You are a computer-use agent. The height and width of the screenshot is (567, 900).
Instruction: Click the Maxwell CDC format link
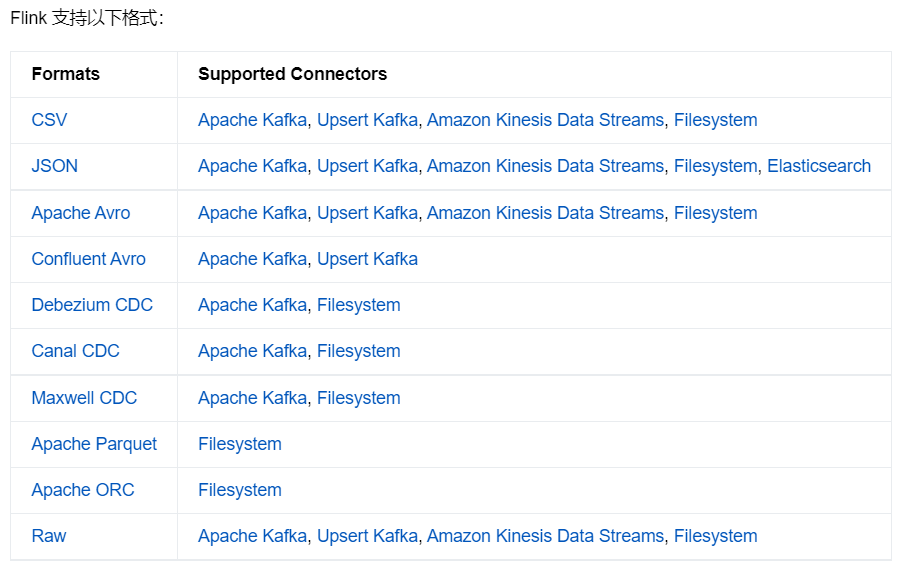tap(84, 398)
